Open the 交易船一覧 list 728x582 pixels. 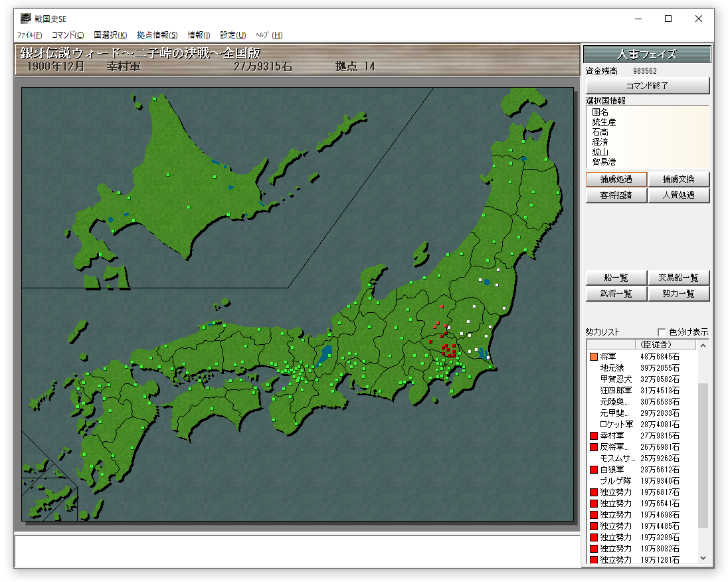679,278
